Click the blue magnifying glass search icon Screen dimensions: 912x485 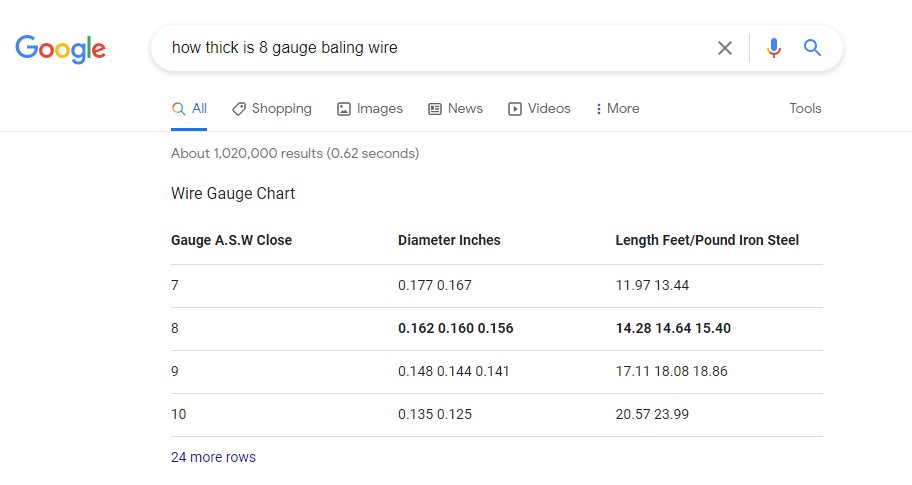pos(812,48)
